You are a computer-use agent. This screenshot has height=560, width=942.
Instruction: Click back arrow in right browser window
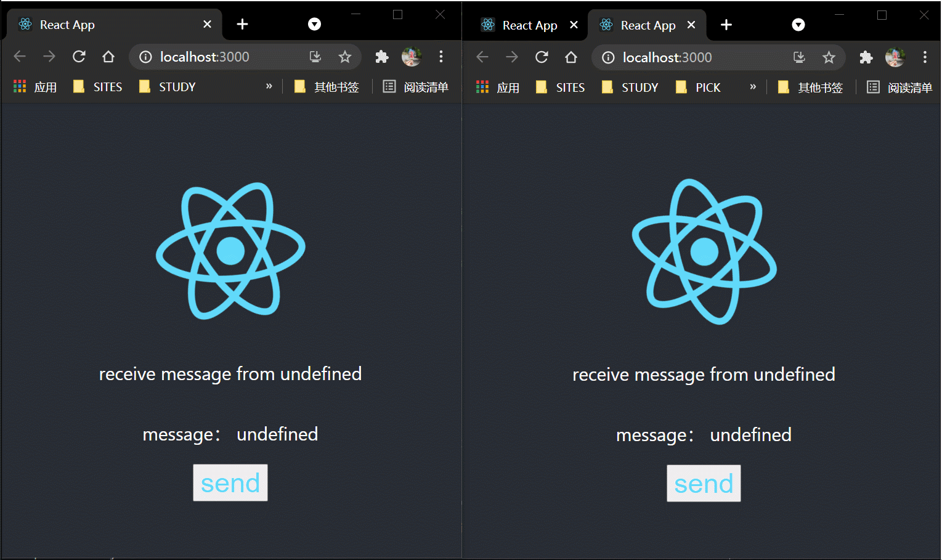pyautogui.click(x=482, y=57)
